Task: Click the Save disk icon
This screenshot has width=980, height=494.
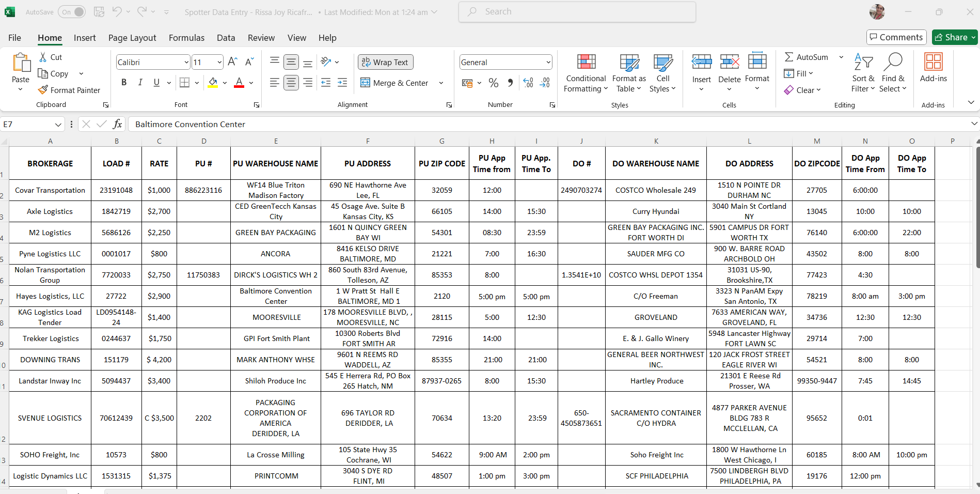Action: 99,12
